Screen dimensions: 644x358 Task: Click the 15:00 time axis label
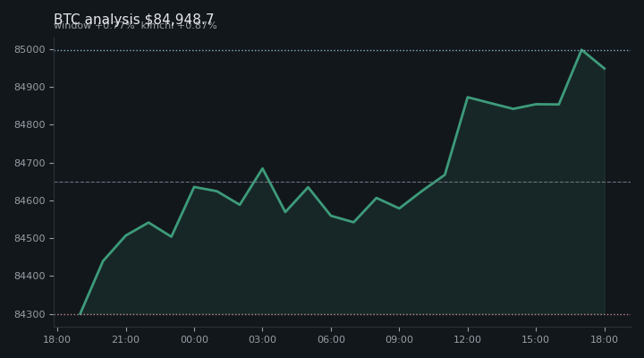tap(536, 339)
